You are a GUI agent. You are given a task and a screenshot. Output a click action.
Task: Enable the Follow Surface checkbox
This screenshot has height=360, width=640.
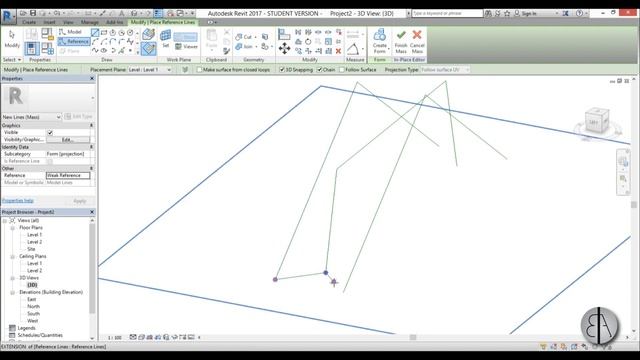(x=342, y=70)
